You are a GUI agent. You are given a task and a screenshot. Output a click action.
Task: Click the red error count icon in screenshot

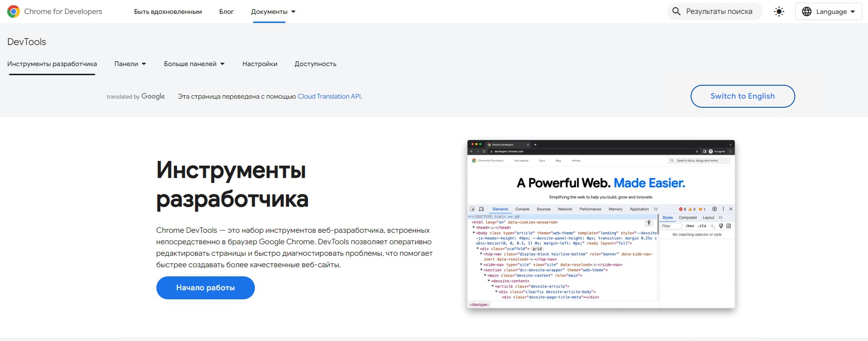point(681,209)
